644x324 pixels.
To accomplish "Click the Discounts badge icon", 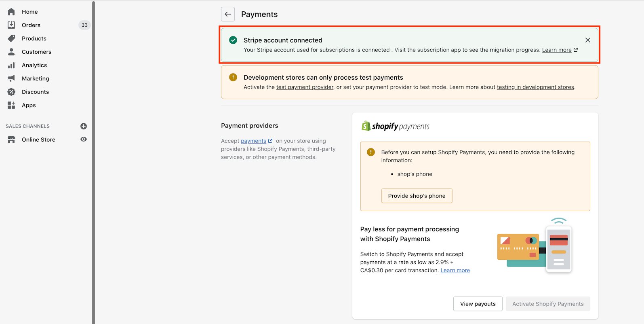I will click(11, 92).
